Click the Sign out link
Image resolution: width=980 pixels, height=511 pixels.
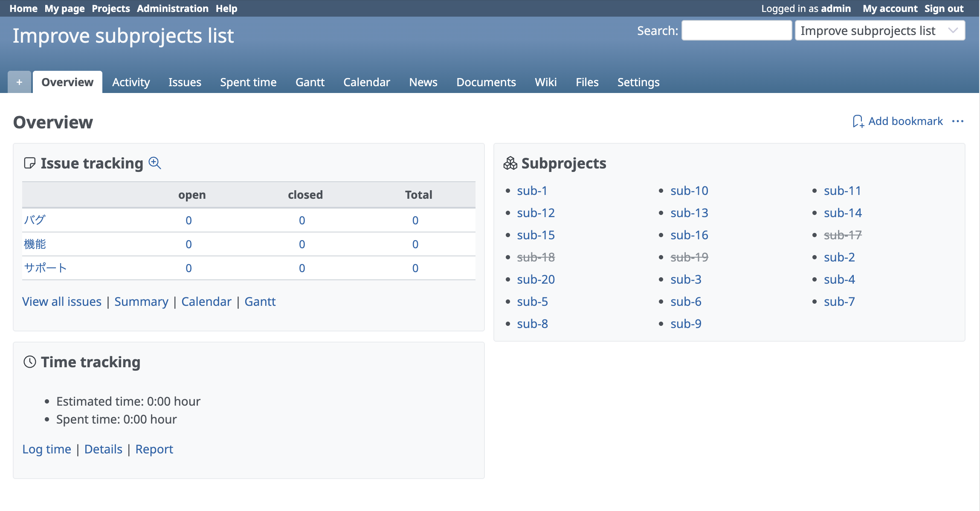(944, 9)
